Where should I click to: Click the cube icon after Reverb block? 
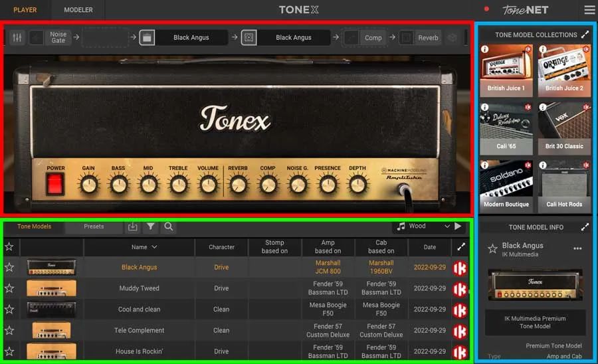(x=452, y=37)
